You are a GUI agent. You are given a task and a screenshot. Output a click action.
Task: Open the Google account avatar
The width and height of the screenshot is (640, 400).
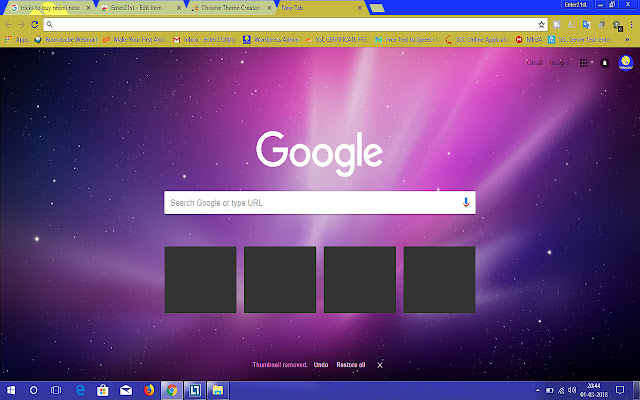[x=626, y=62]
